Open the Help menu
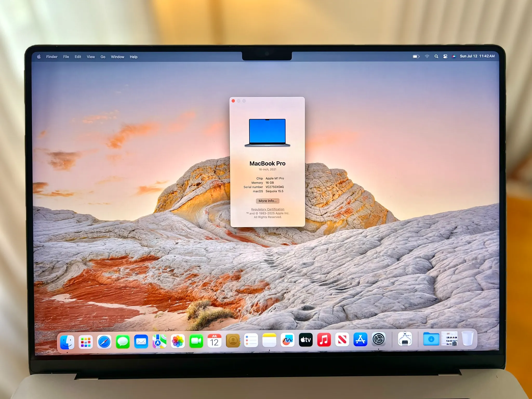The height and width of the screenshot is (399, 532). coord(134,57)
